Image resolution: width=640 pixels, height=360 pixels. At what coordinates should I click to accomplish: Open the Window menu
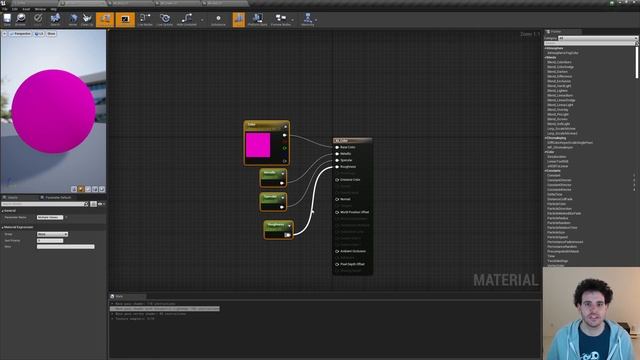(x=40, y=9)
